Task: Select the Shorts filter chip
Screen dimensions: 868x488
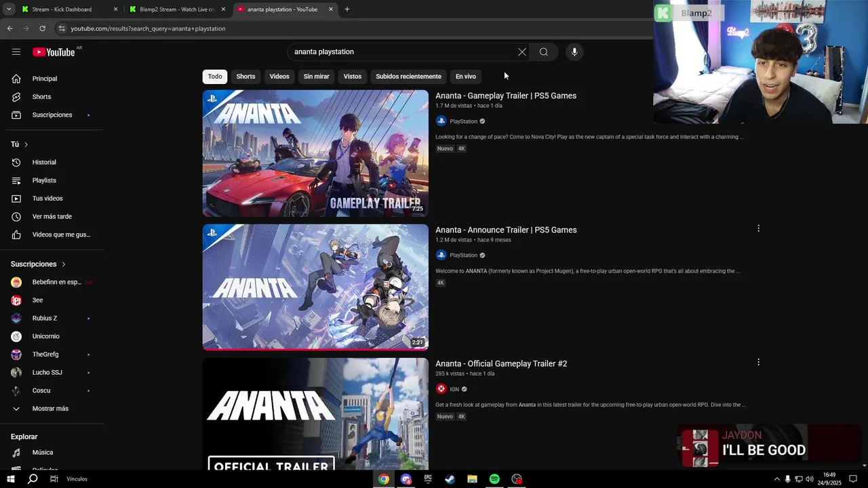Action: click(x=245, y=76)
